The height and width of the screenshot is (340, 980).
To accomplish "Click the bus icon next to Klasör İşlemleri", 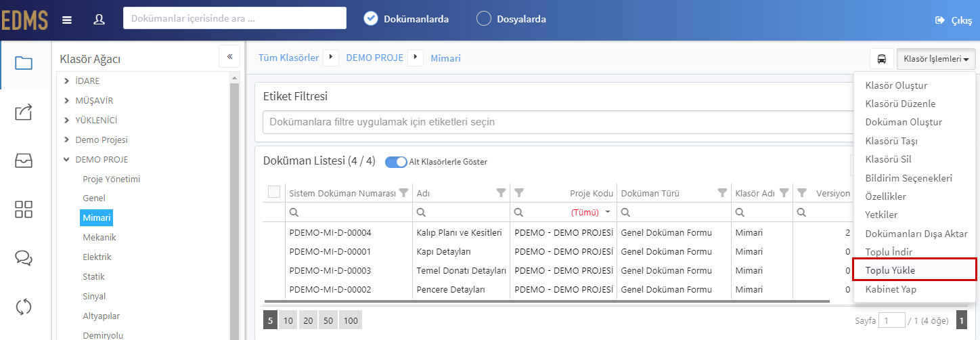I will 881,59.
